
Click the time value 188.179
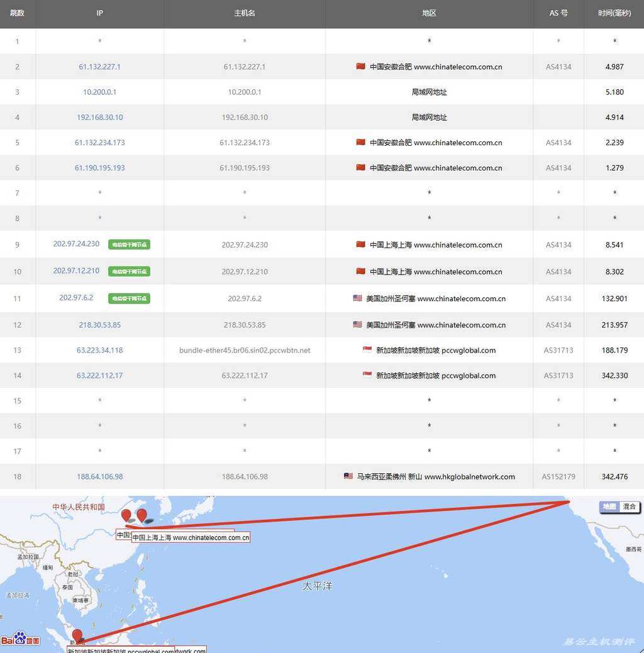coord(614,350)
